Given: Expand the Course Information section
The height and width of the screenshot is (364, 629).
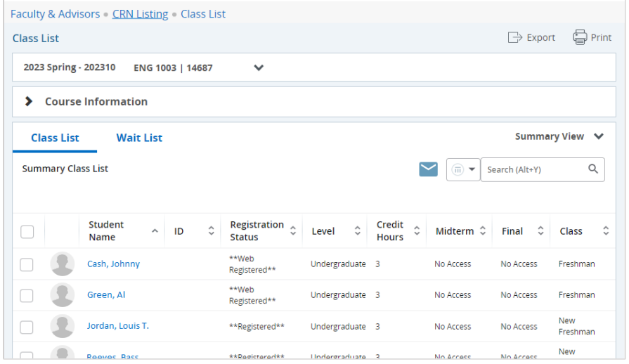Looking at the screenshot, I should point(29,101).
